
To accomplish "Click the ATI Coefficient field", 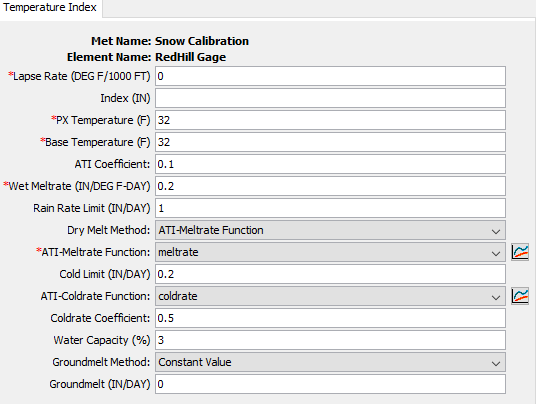I will [x=330, y=164].
